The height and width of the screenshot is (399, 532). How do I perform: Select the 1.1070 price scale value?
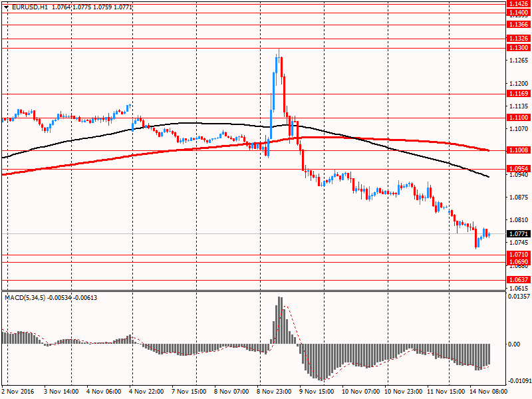[519, 128]
